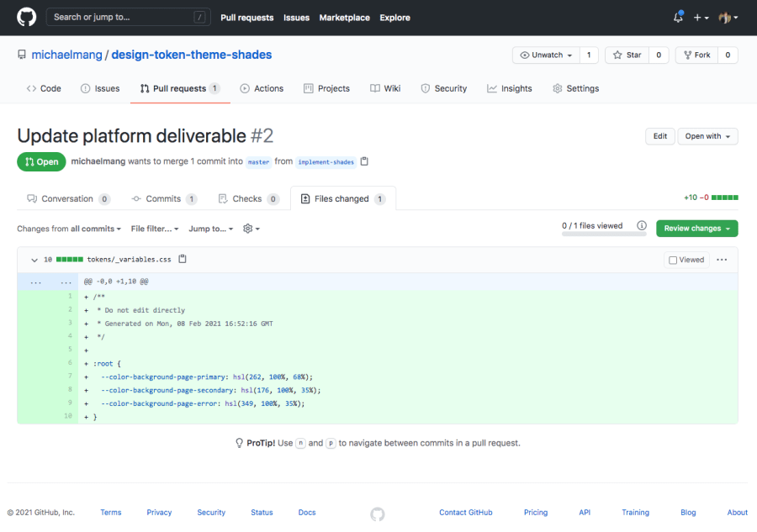The width and height of the screenshot is (757, 532).
Task: Open the file options ellipsis menu
Action: [722, 260]
